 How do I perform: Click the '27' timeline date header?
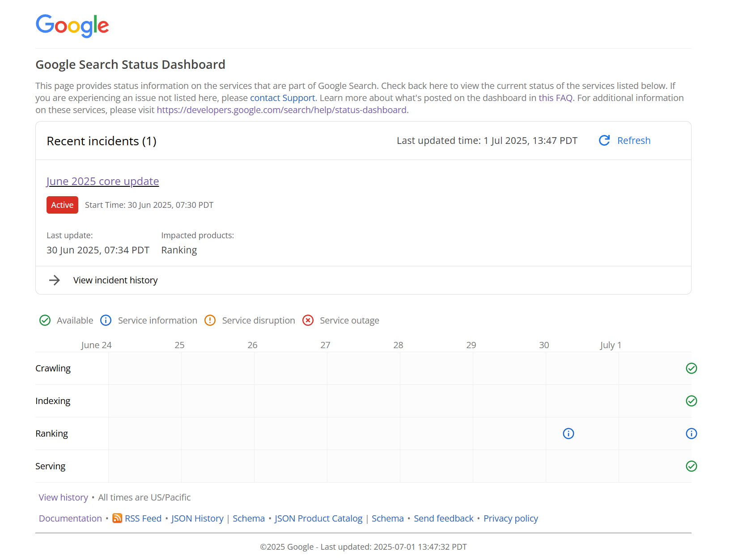325,345
